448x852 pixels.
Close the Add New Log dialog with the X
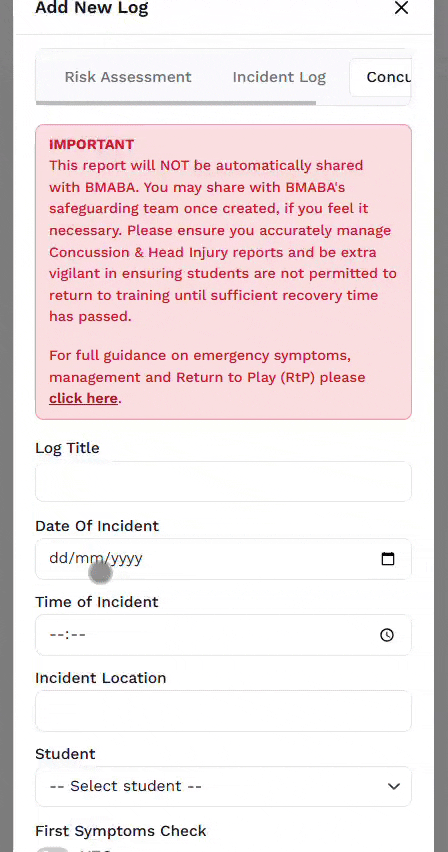click(x=401, y=8)
